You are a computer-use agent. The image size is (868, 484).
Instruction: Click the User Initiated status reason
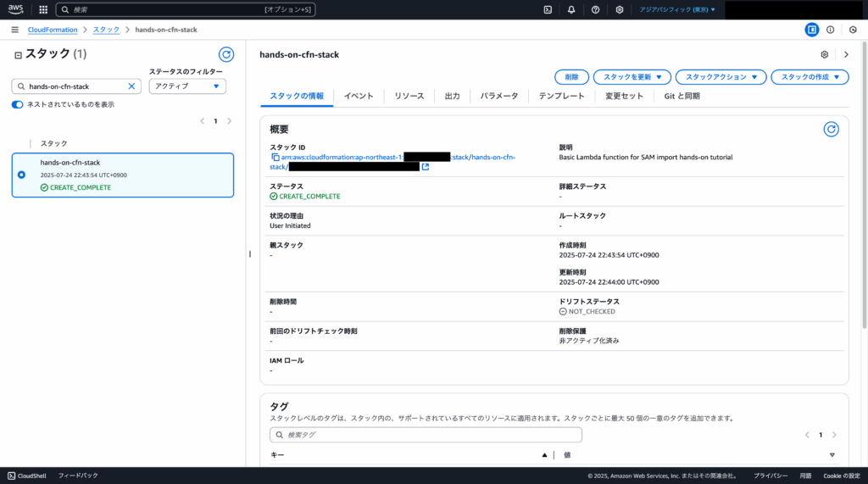[x=290, y=226]
